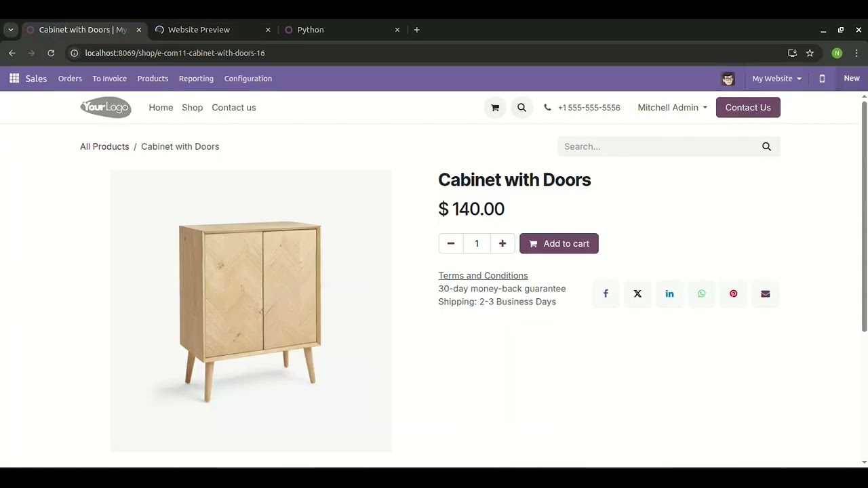The width and height of the screenshot is (868, 488).
Task: Click the page vertical scrollbar
Action: click(864, 217)
